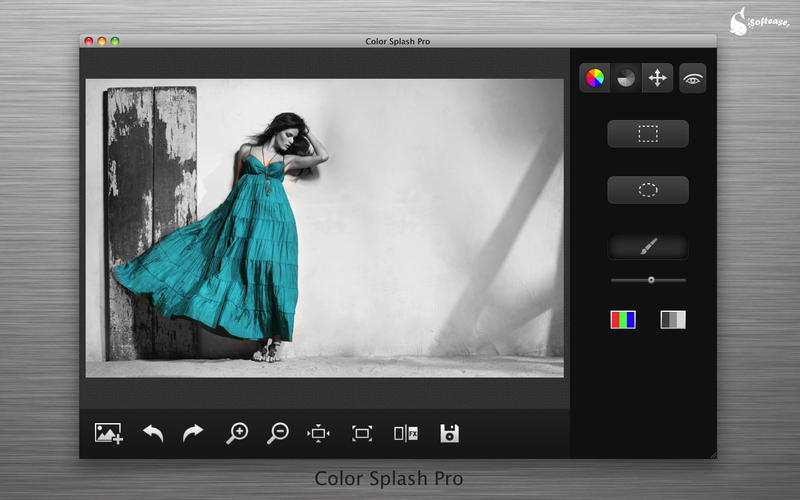
Task: Redo the edit with the right arrow
Action: (193, 433)
